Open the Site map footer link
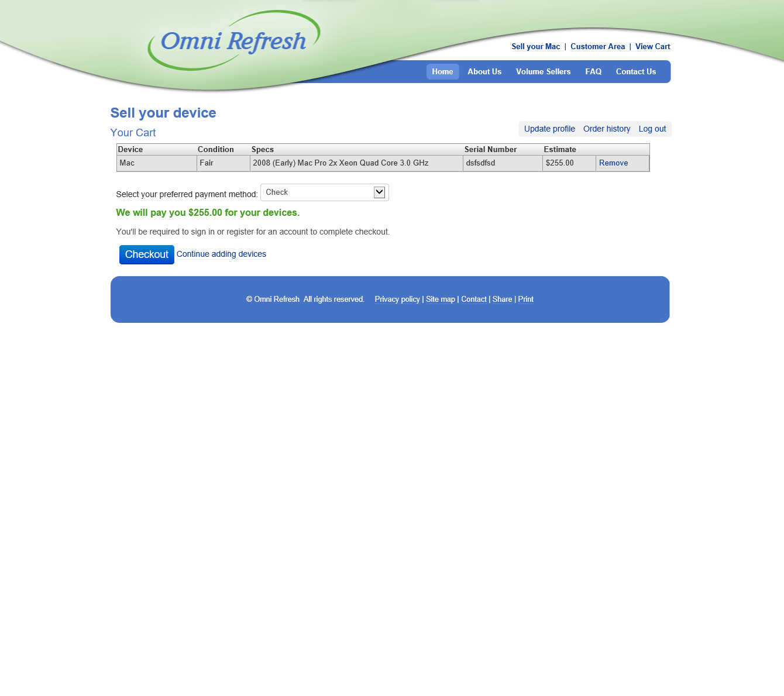 (440, 299)
